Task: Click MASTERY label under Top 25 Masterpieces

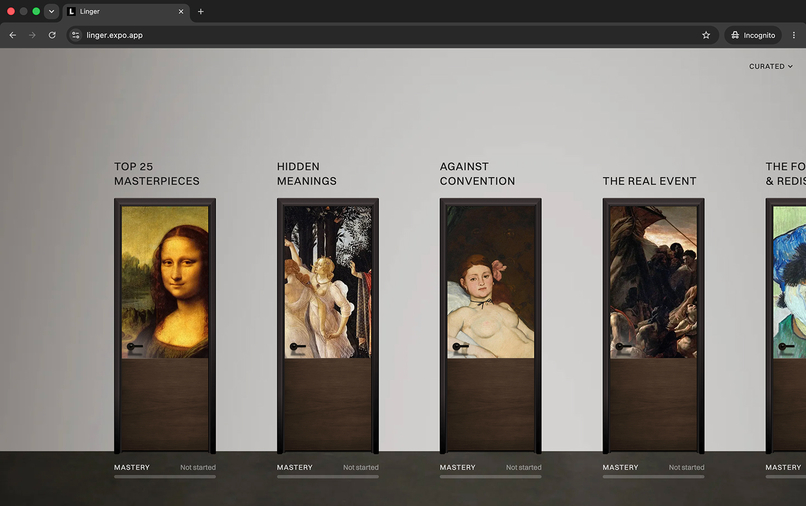Action: 132,467
